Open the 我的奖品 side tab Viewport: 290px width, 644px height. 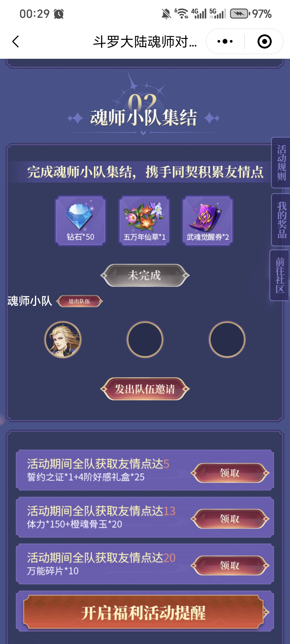[281, 219]
